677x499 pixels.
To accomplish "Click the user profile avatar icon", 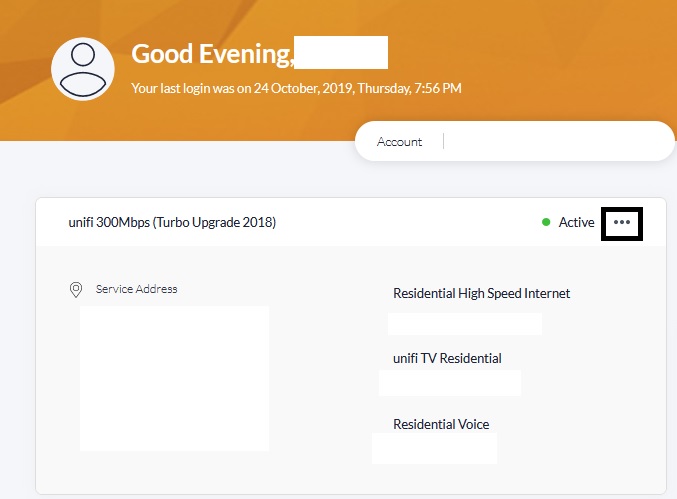I will (83, 69).
